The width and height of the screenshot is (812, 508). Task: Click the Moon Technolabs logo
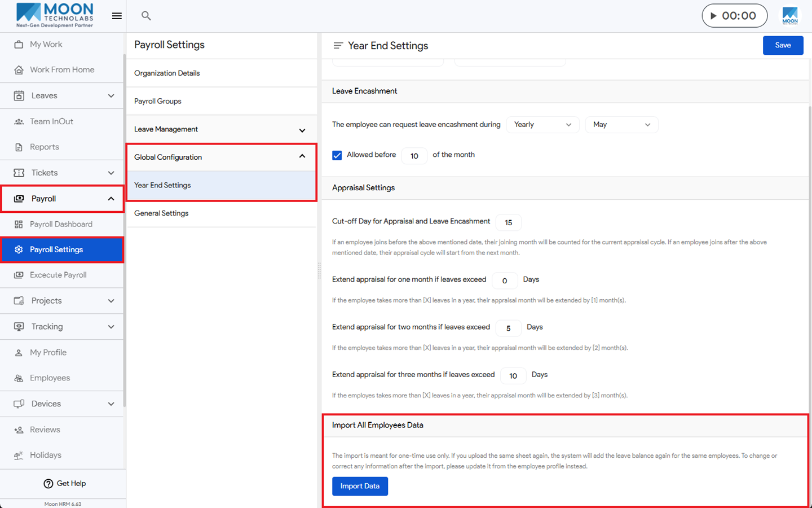pos(55,15)
